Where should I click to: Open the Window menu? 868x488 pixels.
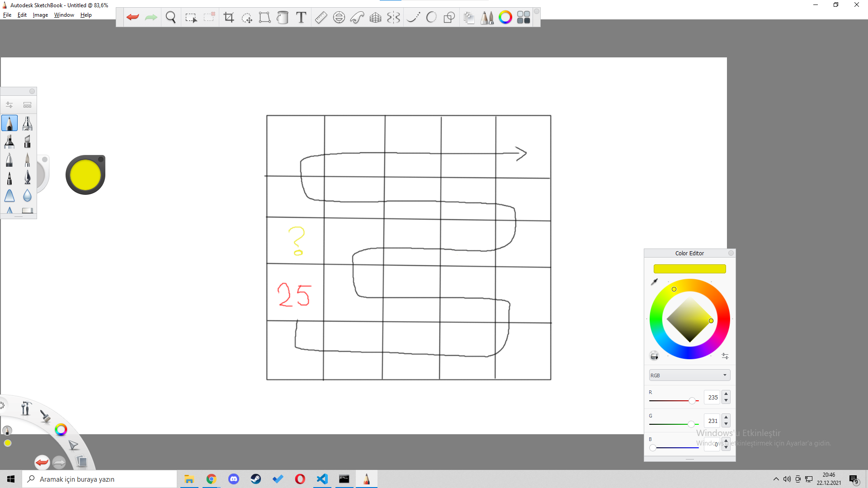point(64,15)
